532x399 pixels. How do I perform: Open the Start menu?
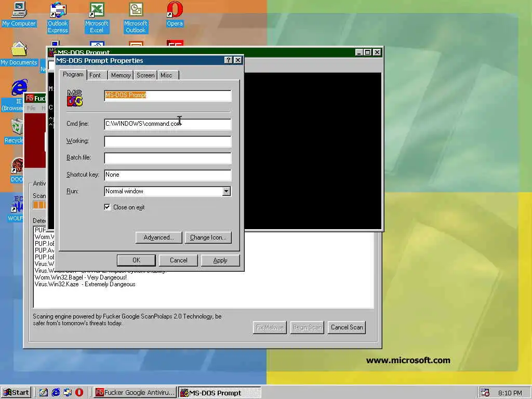click(x=16, y=393)
